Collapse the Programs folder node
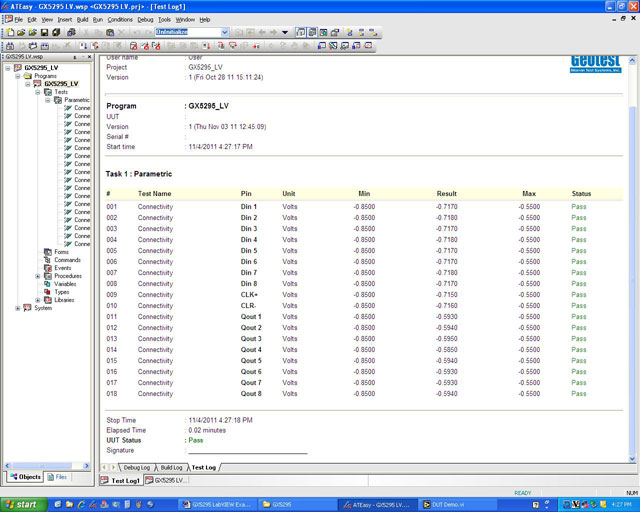Viewport: 640px width, 512px height. (x=18, y=76)
